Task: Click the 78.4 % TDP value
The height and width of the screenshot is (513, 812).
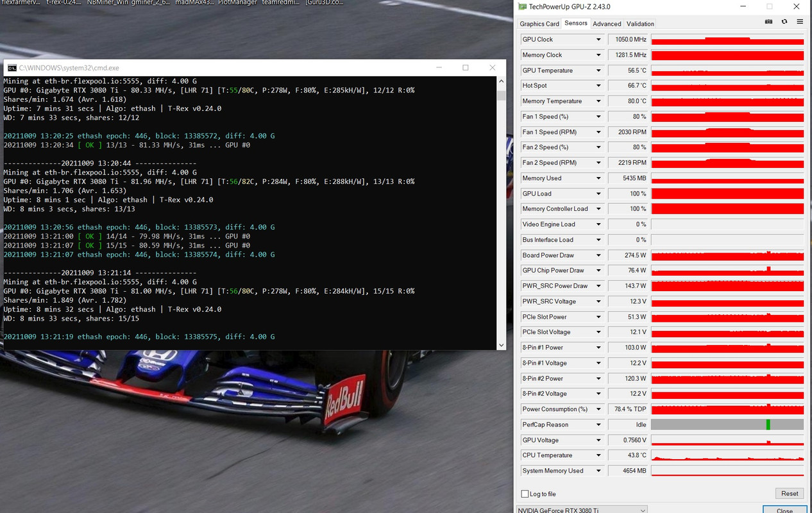Action: pos(628,409)
